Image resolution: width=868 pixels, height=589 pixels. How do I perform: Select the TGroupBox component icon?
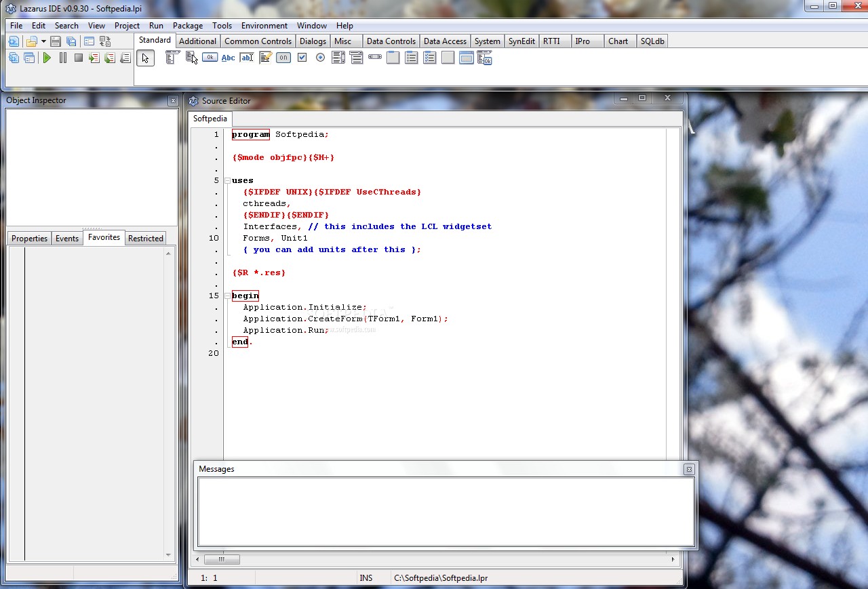pyautogui.click(x=393, y=58)
